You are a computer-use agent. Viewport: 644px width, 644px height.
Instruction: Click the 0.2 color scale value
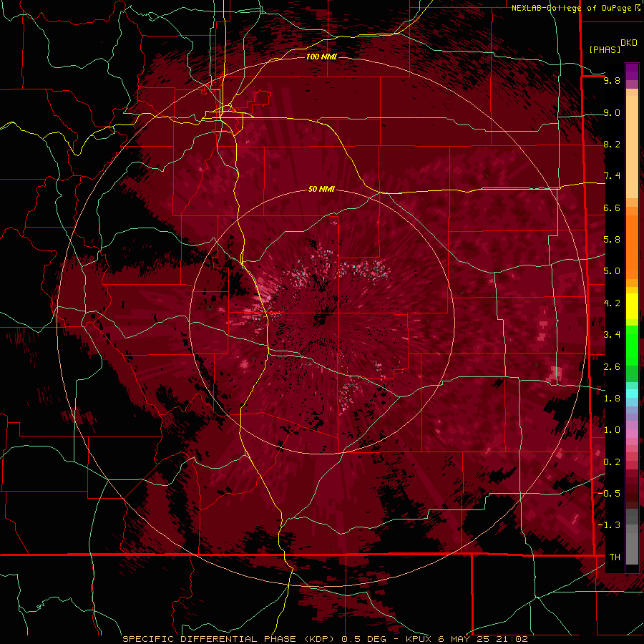click(x=612, y=462)
